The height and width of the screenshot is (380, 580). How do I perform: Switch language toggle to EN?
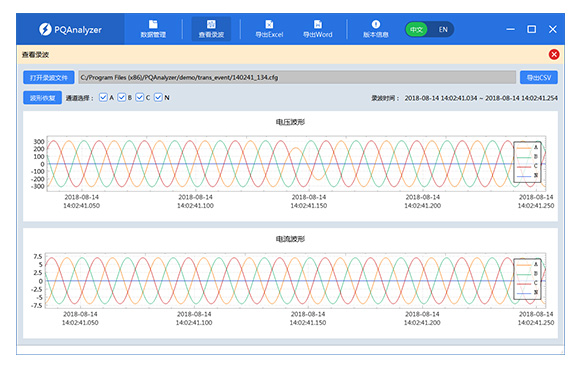[443, 30]
